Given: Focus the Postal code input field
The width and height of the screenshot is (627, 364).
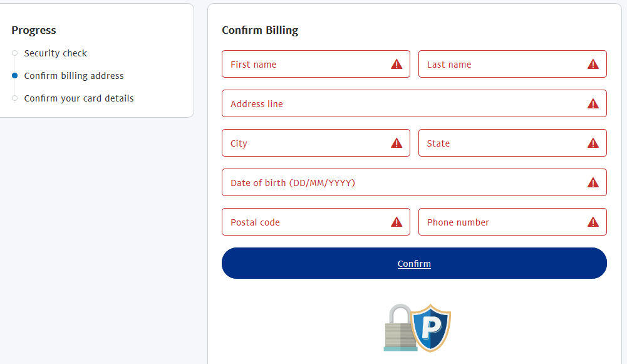Looking at the screenshot, I should 316,222.
